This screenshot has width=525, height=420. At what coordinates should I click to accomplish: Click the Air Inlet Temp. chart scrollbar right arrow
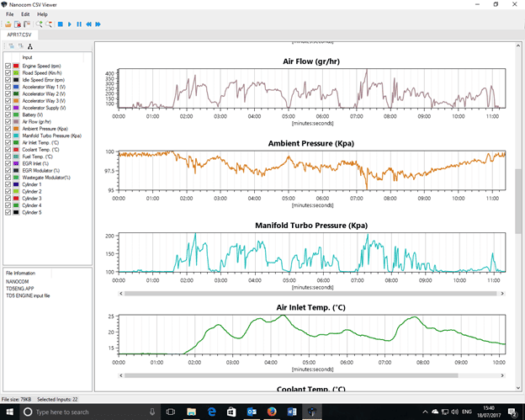[502, 375]
